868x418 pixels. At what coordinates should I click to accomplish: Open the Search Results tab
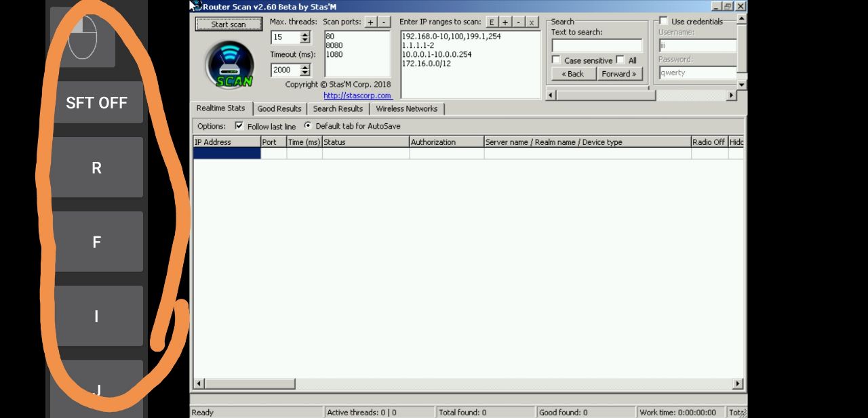338,109
